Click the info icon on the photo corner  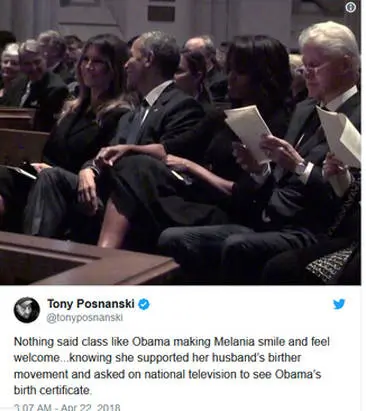pyautogui.click(x=351, y=7)
